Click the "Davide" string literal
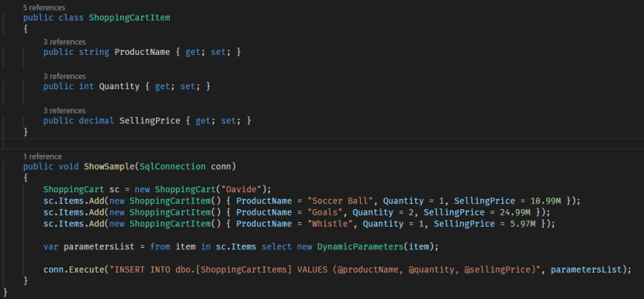This screenshot has height=299, width=644. [x=241, y=189]
